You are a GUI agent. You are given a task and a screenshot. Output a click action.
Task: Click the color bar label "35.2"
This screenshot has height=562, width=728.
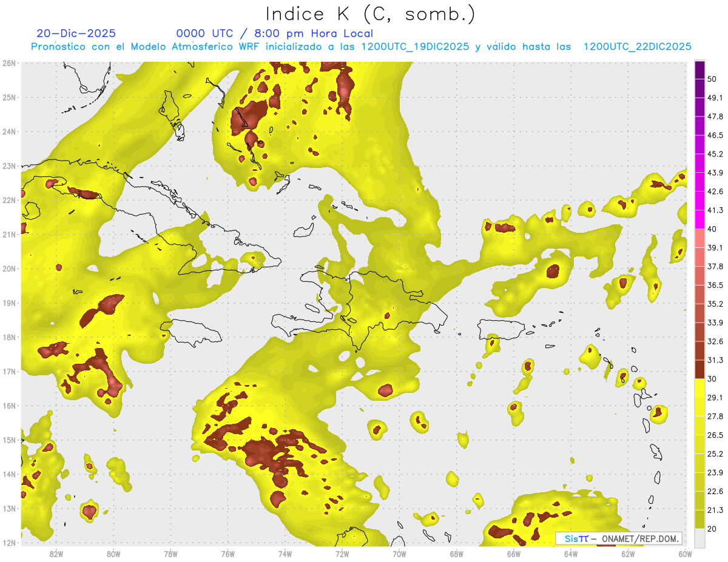pos(715,304)
